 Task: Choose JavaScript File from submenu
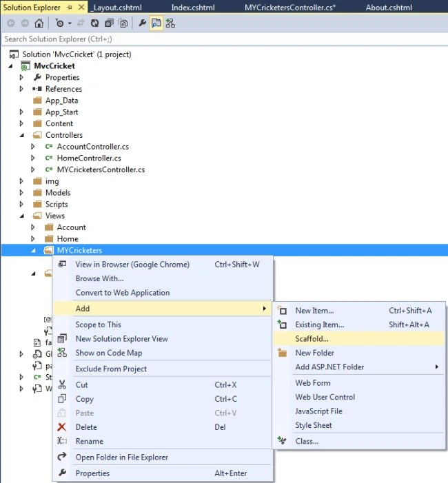pos(358,411)
